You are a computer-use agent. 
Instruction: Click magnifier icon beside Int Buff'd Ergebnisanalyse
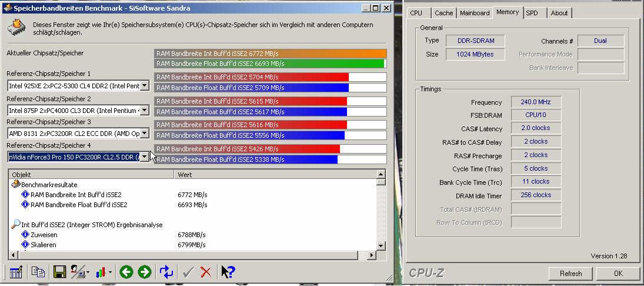pyautogui.click(x=16, y=224)
